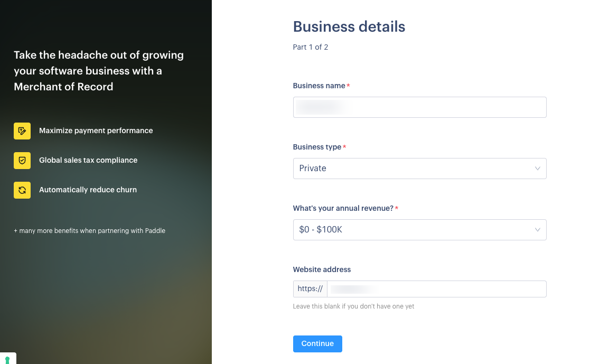Click the 'many more benefits' Paddle text
Screen dimensions: 609x364
90,231
